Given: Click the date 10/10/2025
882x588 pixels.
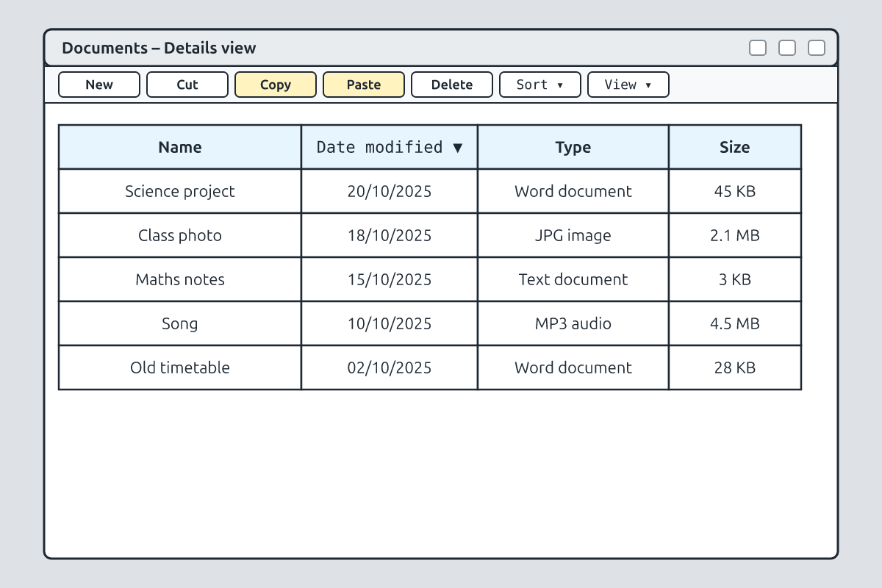Looking at the screenshot, I should [390, 323].
